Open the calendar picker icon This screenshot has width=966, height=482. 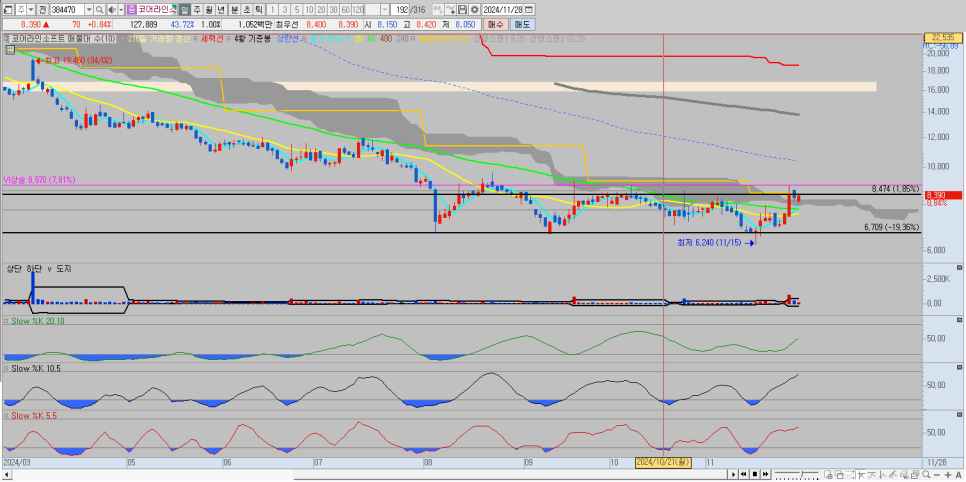pyautogui.click(x=528, y=10)
